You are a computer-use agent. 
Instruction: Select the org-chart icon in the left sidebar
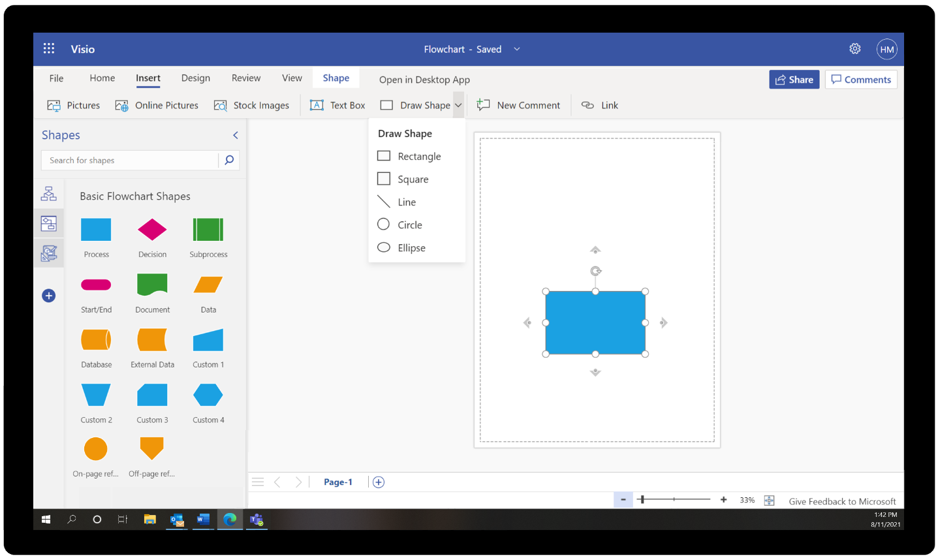tap(48, 193)
